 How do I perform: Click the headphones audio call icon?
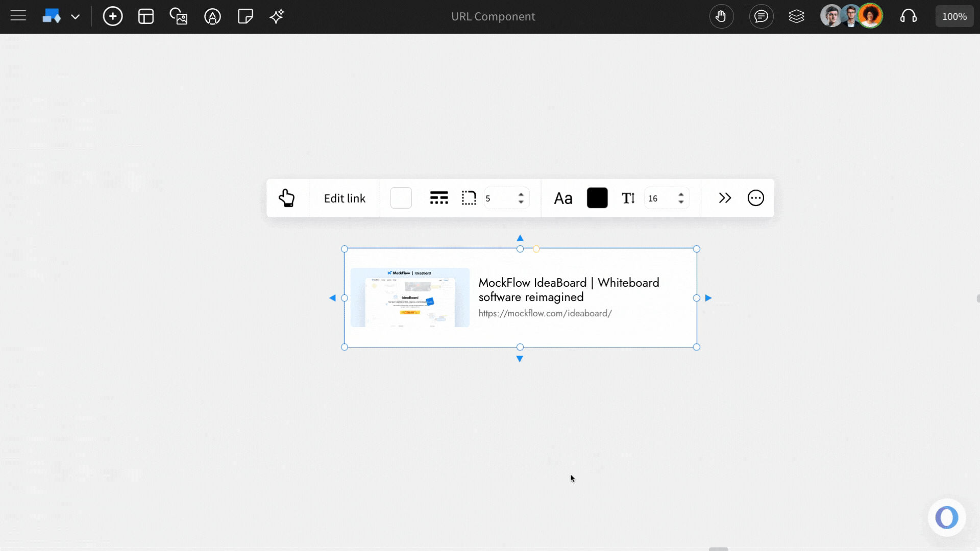click(x=909, y=16)
